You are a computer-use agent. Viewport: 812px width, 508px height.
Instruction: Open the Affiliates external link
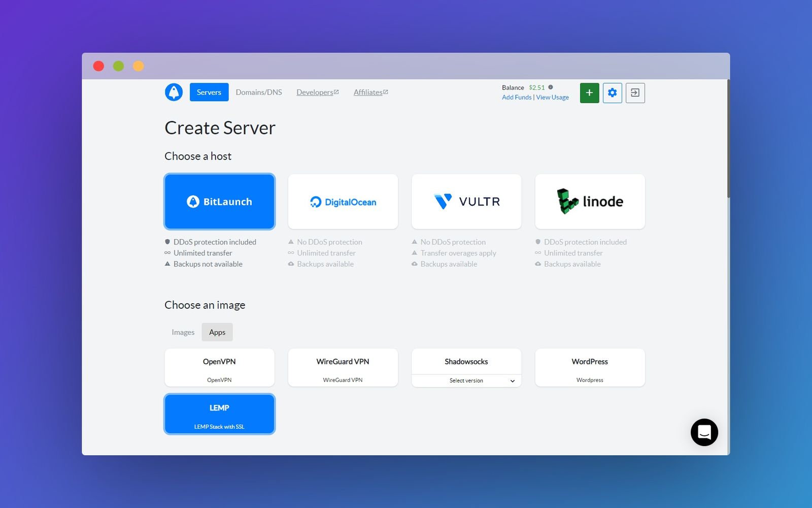click(x=368, y=92)
